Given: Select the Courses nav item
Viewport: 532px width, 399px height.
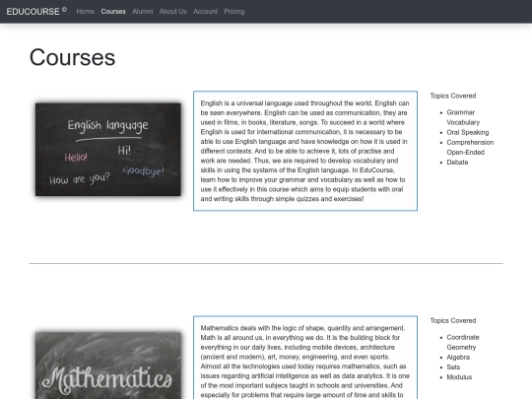Looking at the screenshot, I should coord(113,12).
